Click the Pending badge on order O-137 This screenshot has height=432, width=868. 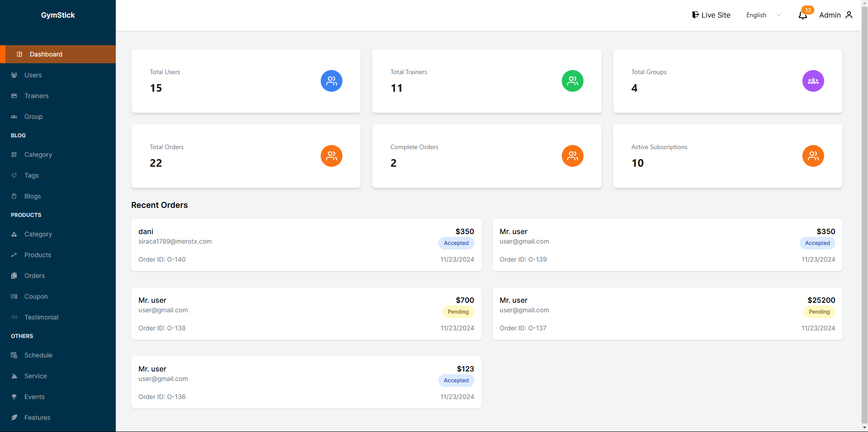819,312
